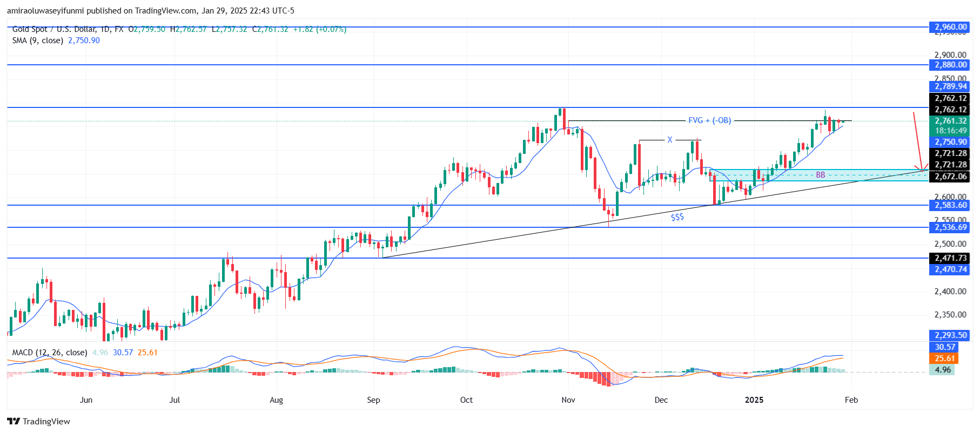
Task: Select the Aug label on the time axis
Action: tap(276, 400)
